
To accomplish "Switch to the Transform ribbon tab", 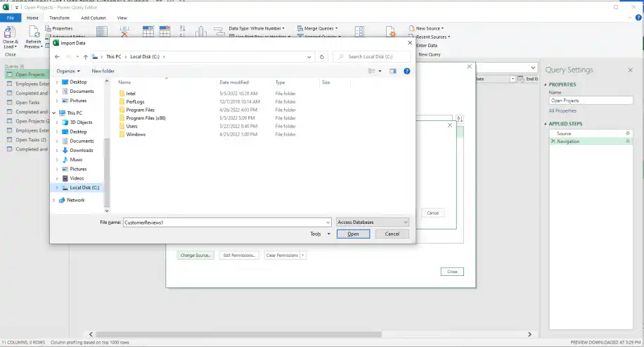I will 59,18.
